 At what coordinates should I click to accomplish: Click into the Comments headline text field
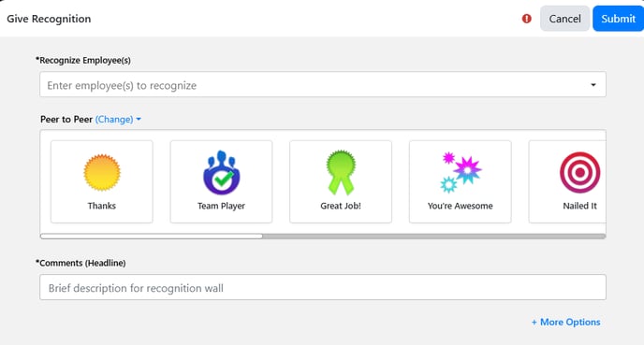[323, 287]
